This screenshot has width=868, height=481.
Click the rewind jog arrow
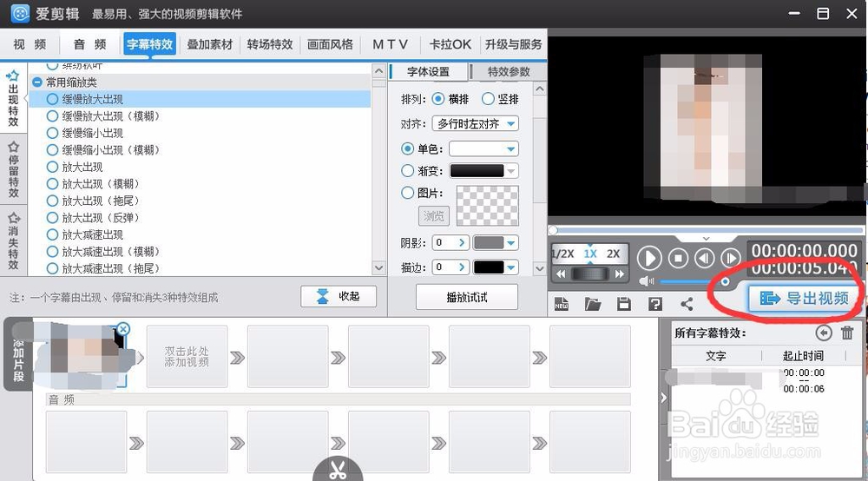tap(561, 274)
